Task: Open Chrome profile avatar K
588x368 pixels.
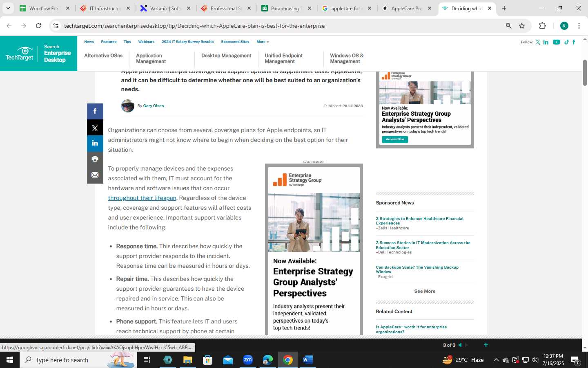Action: point(564,26)
